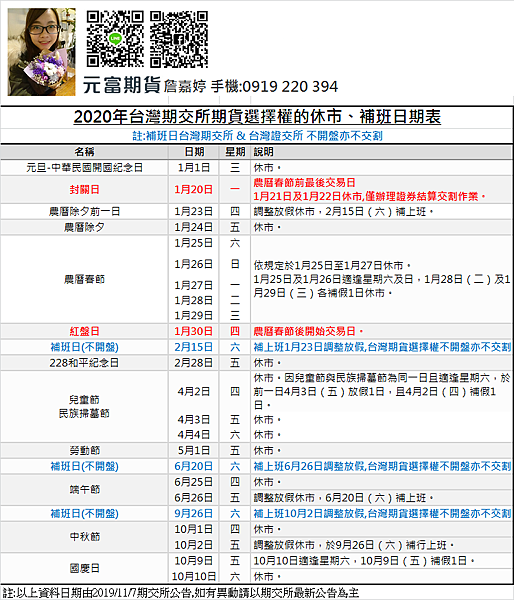This screenshot has width=514, height=600.
Task: Click the LINE QR code
Action: click(x=115, y=39)
